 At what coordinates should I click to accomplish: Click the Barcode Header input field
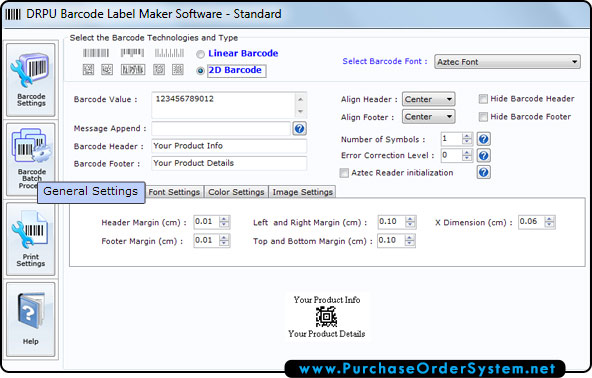pyautogui.click(x=229, y=146)
